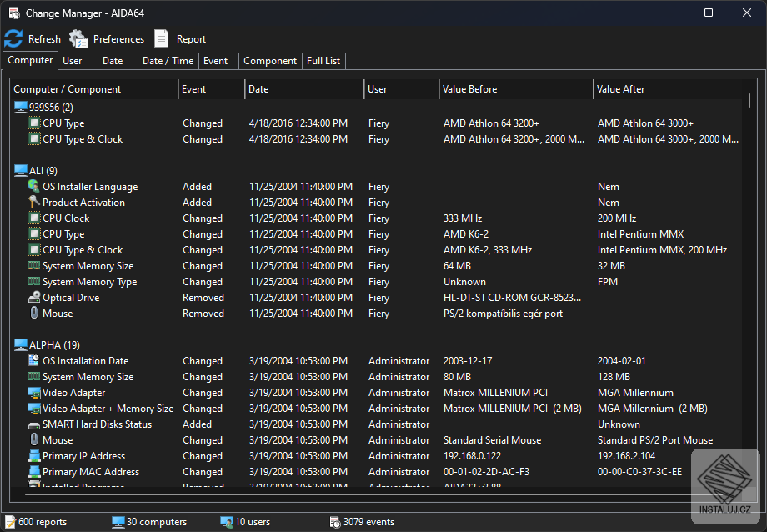
Task: Select the ALI CPU Type & Clock row
Action: click(376, 249)
